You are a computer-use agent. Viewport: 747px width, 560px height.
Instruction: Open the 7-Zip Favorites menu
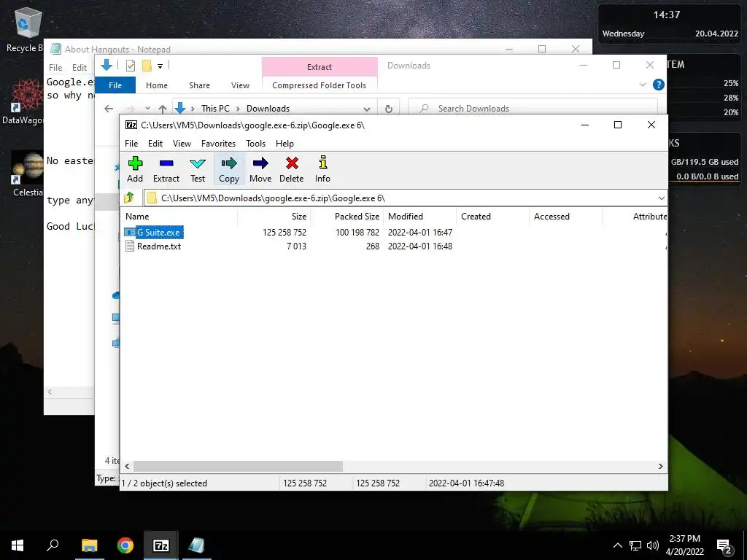tap(218, 144)
